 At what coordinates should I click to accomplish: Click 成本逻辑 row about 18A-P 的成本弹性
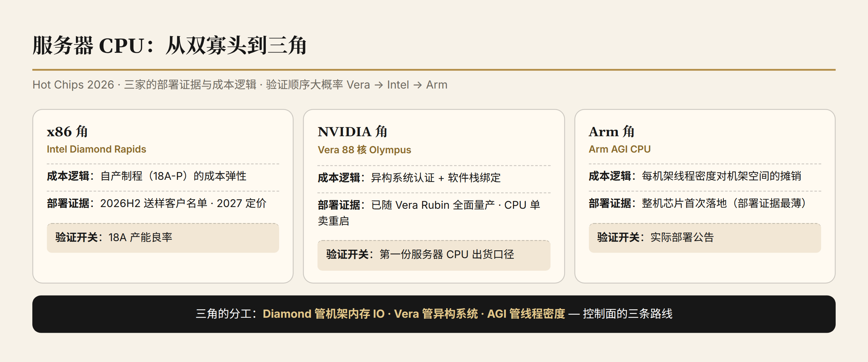click(x=163, y=176)
